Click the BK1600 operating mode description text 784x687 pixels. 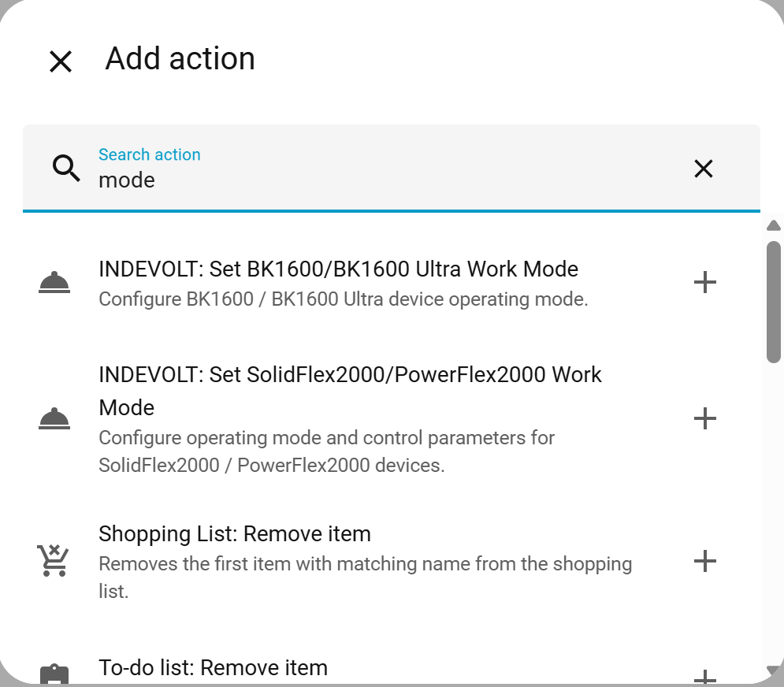(x=343, y=299)
